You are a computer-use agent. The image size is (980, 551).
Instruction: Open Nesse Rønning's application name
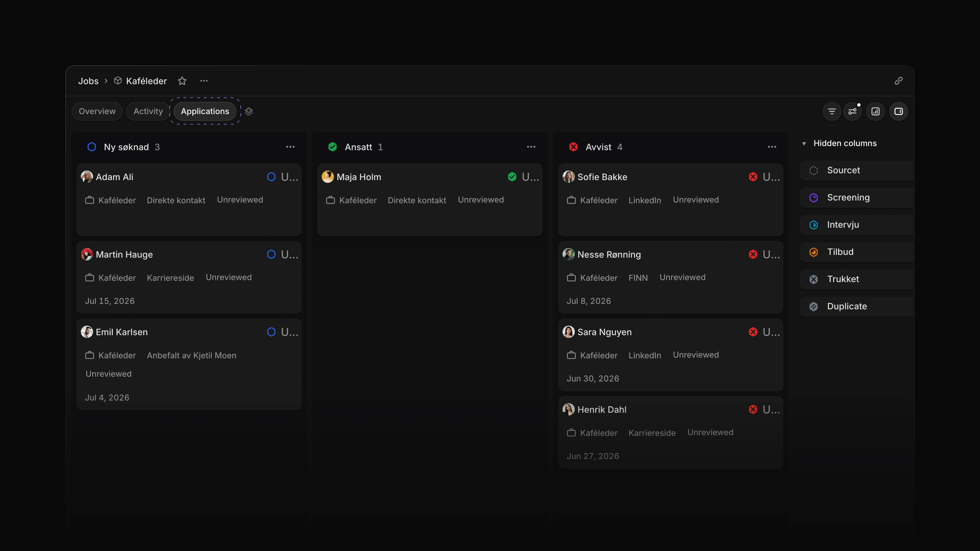pyautogui.click(x=609, y=254)
